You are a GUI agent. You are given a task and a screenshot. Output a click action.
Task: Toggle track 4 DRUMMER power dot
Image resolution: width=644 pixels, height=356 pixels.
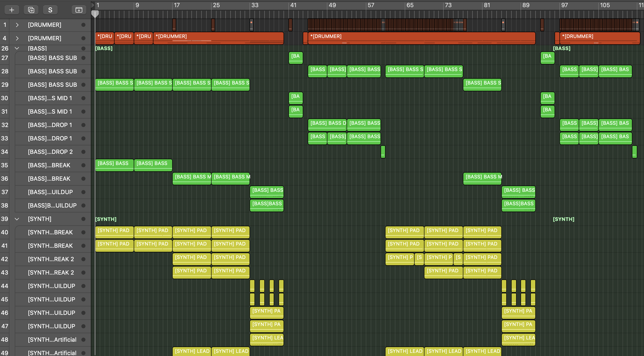tap(83, 38)
